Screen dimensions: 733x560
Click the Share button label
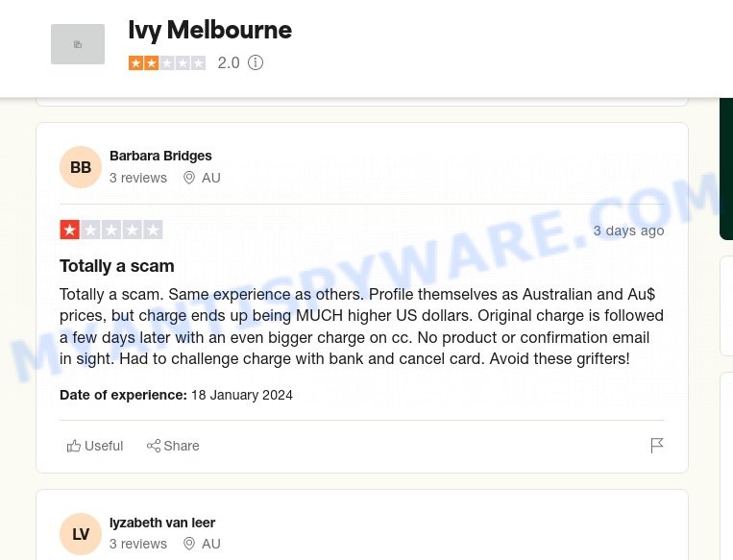182,446
